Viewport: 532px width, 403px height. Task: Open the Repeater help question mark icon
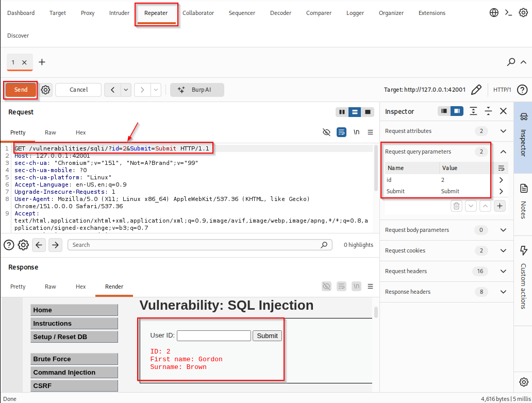522,90
